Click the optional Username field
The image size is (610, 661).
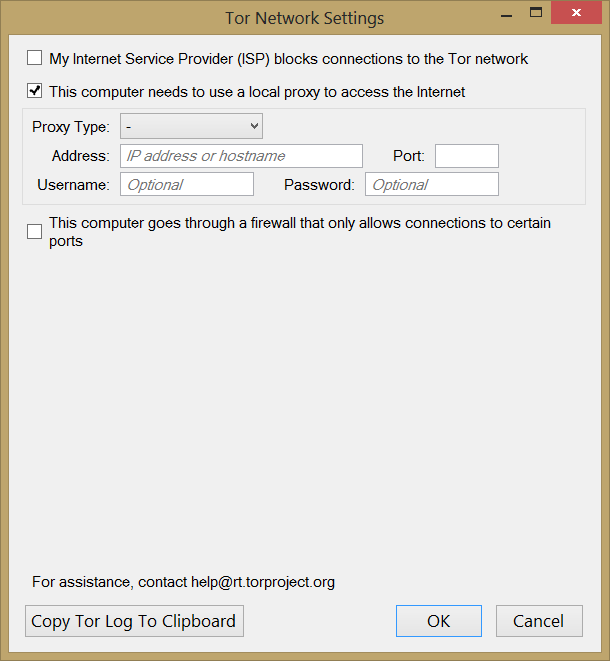187,184
